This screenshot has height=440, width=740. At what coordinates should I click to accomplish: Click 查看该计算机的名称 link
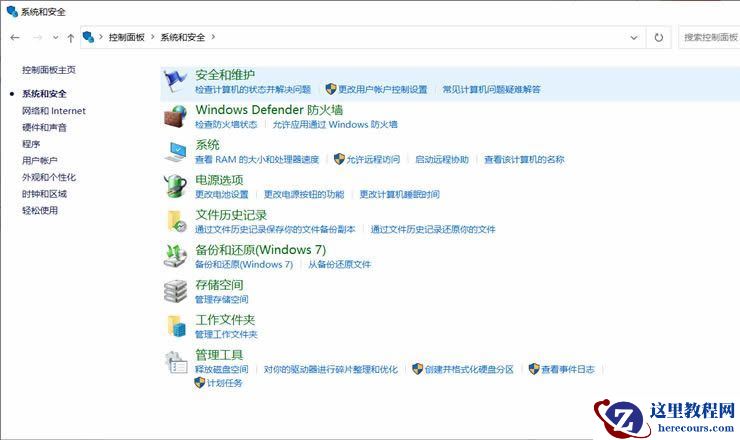524,160
